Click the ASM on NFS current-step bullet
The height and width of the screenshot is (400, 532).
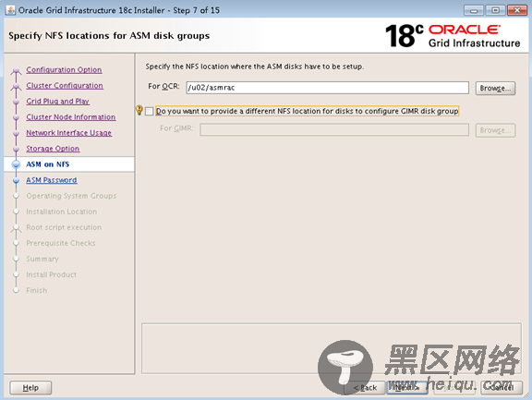[16, 164]
